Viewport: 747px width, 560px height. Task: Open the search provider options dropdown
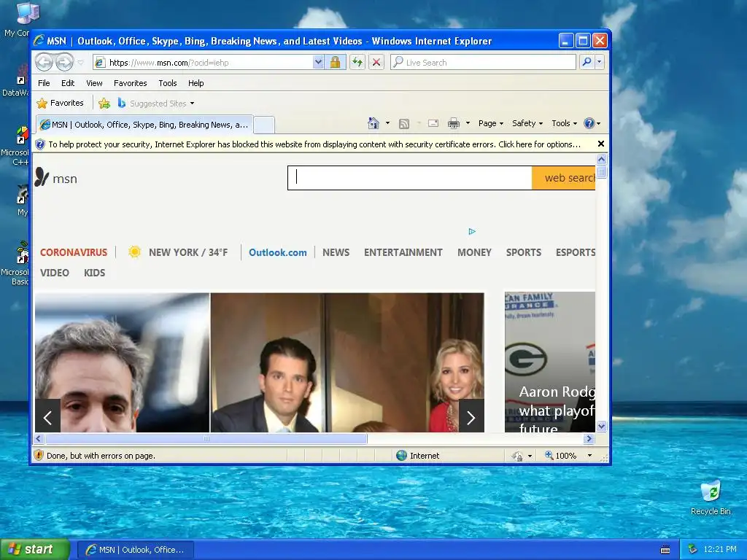[x=600, y=62]
